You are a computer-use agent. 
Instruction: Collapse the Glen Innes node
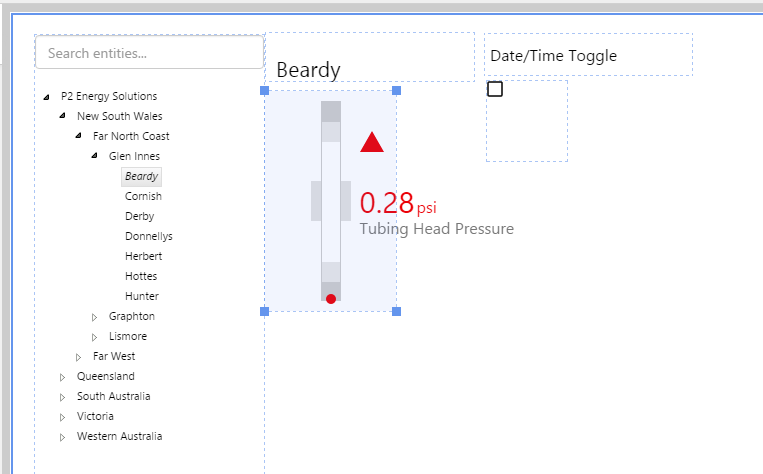pos(95,156)
